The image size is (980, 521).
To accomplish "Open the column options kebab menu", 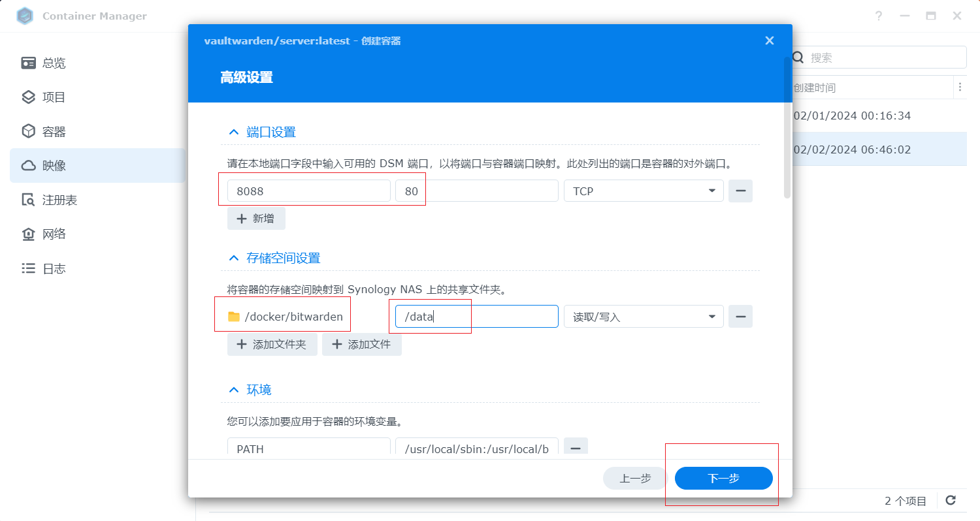I will (960, 87).
